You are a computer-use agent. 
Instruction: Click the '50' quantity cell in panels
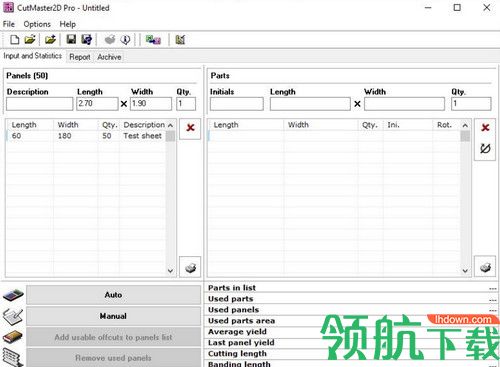(109, 136)
